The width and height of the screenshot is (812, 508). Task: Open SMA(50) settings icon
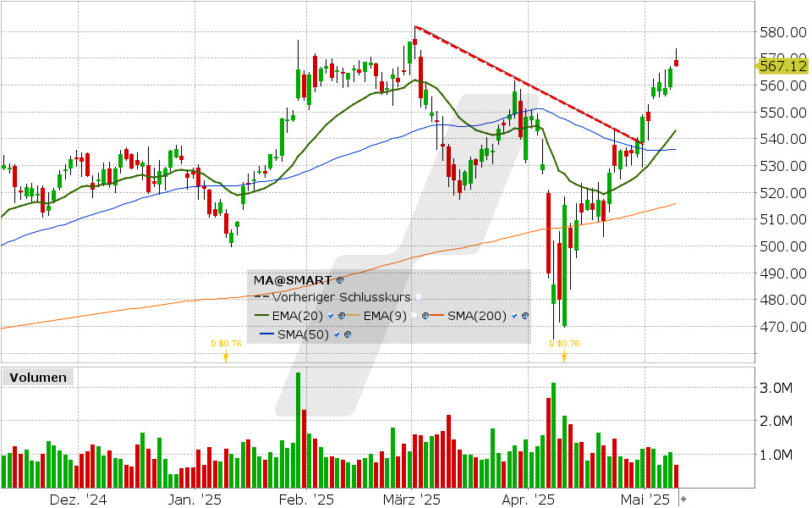(348, 335)
